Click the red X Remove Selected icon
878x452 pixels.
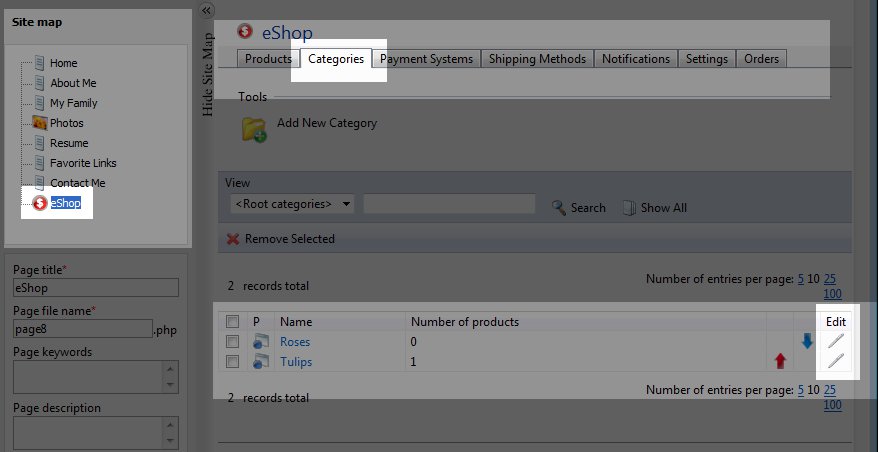233,239
